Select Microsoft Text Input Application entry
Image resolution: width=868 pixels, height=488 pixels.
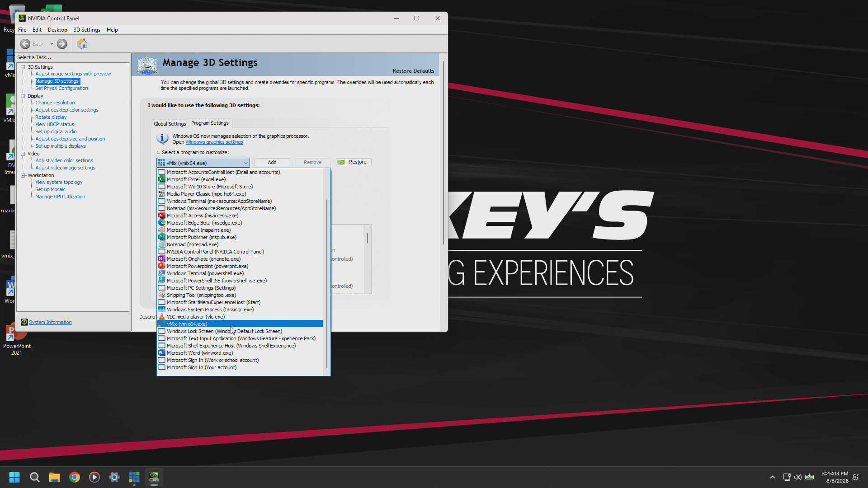240,338
